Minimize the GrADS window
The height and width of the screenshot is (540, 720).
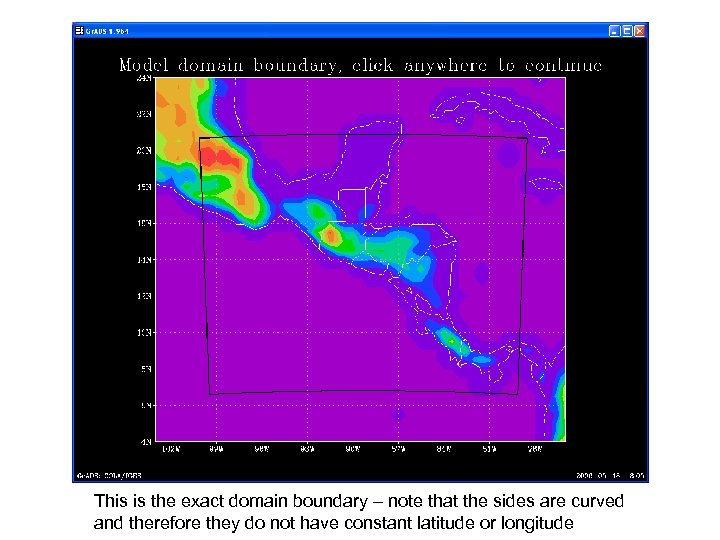click(x=614, y=31)
